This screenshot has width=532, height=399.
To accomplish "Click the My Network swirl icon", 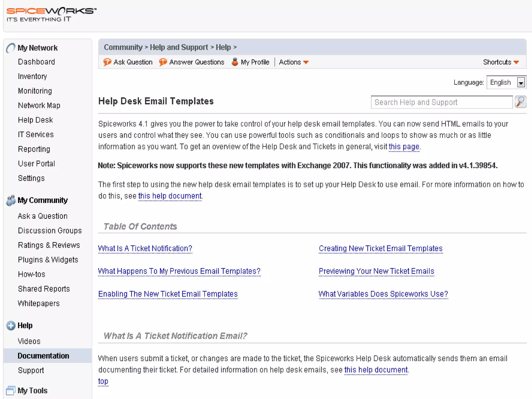I will pyautogui.click(x=11, y=48).
